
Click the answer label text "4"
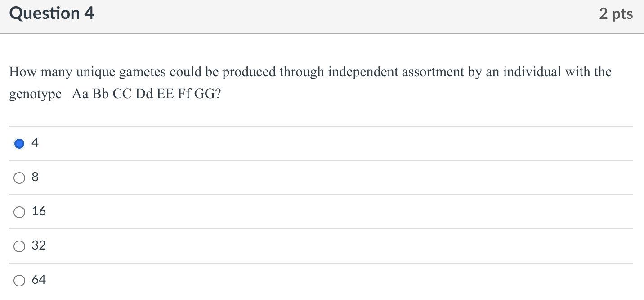(x=36, y=143)
